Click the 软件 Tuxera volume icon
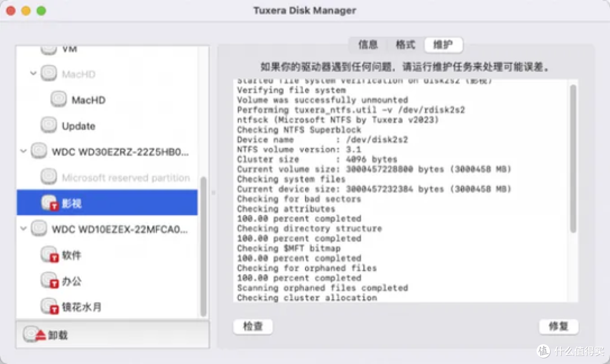 (x=49, y=255)
